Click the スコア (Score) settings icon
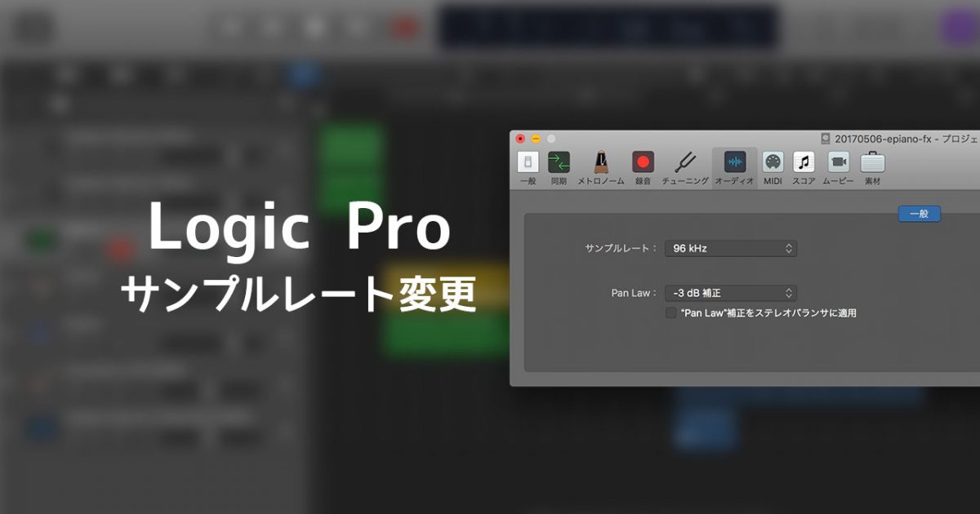The width and height of the screenshot is (980, 514). tap(804, 163)
